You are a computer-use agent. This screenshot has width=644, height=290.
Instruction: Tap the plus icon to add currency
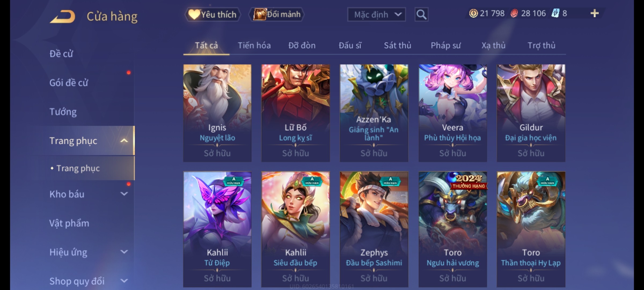[x=595, y=13]
